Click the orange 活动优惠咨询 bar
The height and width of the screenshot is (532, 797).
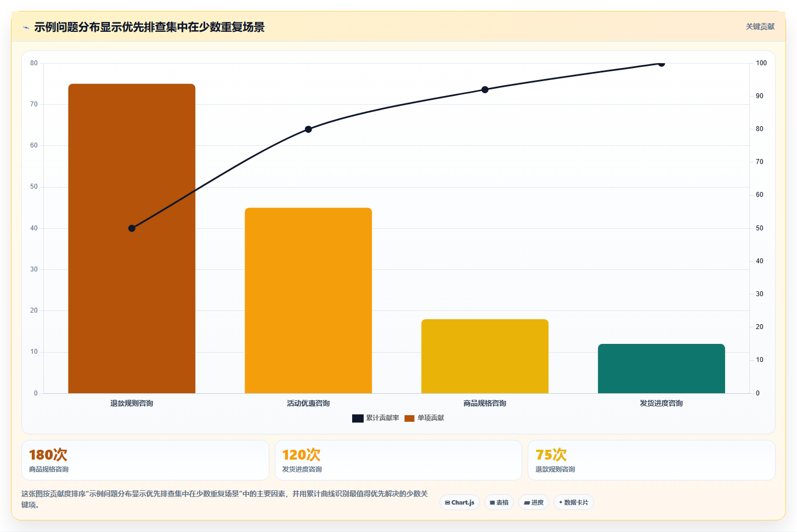click(x=308, y=301)
